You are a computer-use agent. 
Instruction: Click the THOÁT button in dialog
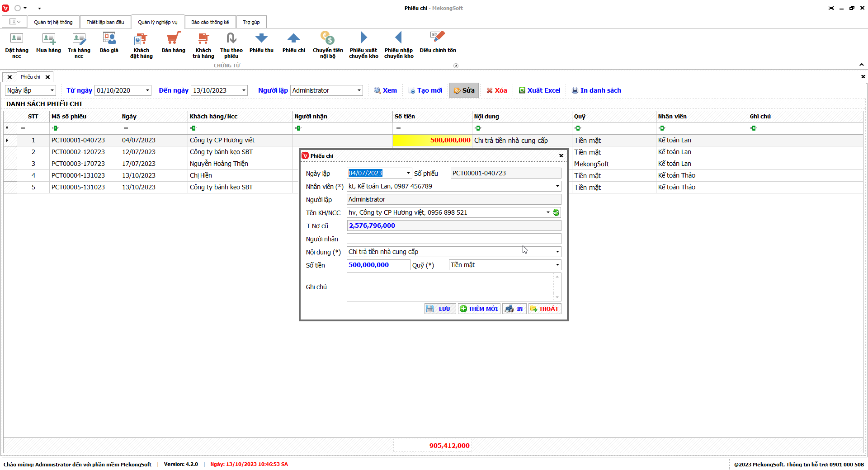(x=544, y=309)
